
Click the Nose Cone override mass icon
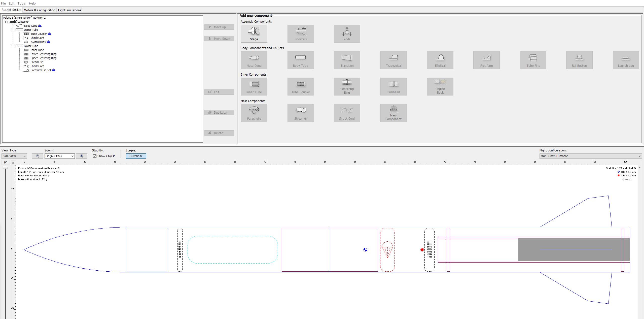pyautogui.click(x=40, y=26)
